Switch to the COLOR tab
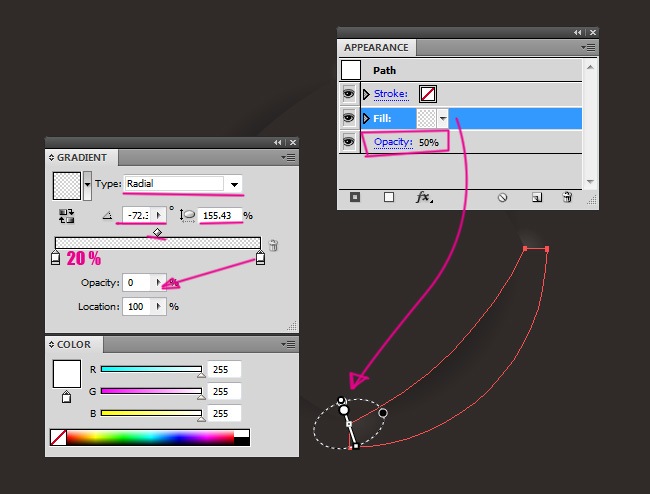The image size is (650, 494). 74,344
